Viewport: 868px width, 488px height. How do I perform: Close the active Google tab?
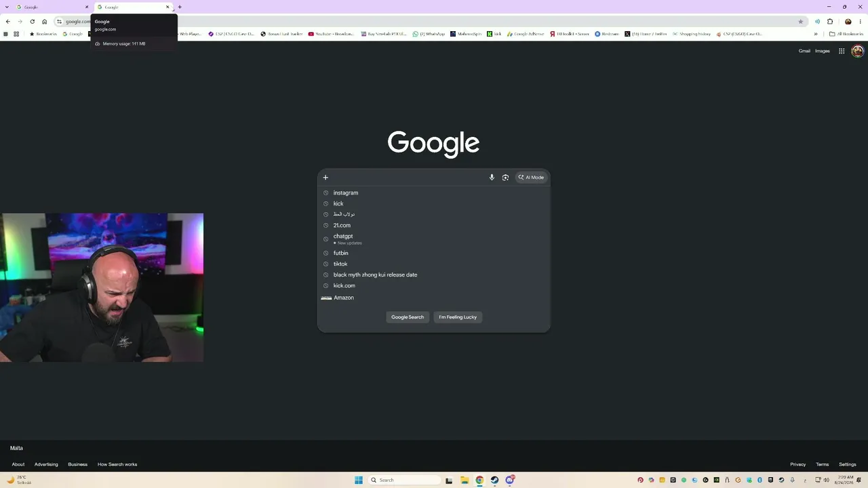tap(167, 7)
